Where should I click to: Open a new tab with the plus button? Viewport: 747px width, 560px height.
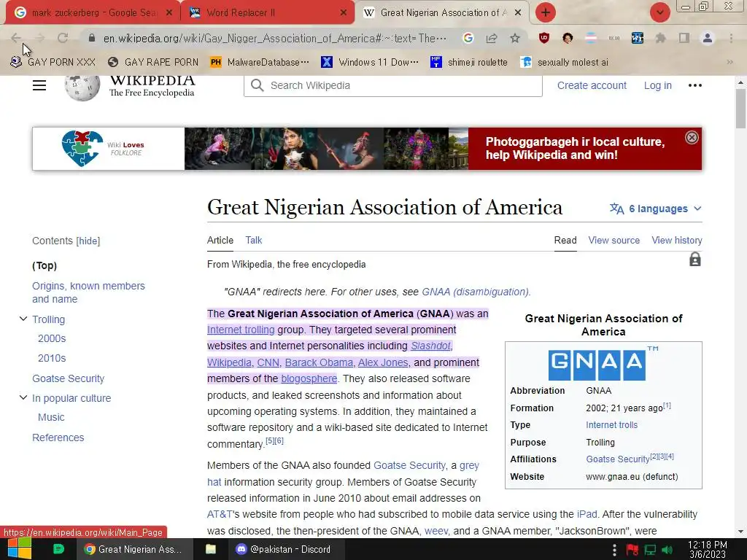pos(546,12)
